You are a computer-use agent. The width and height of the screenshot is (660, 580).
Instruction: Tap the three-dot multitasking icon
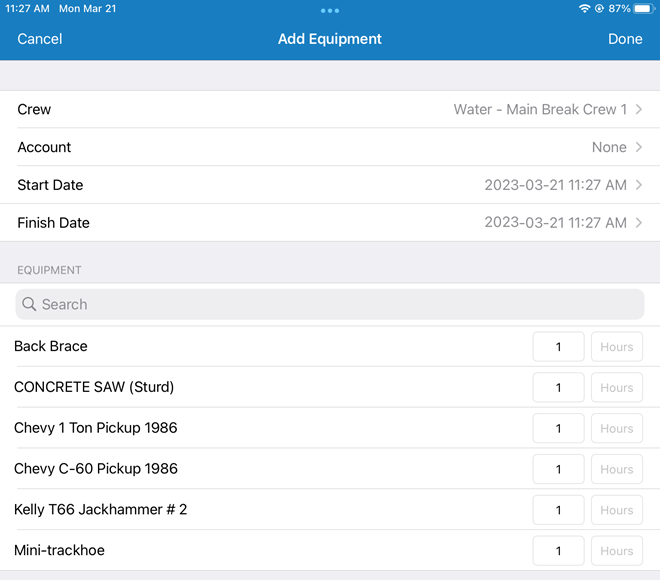330,10
